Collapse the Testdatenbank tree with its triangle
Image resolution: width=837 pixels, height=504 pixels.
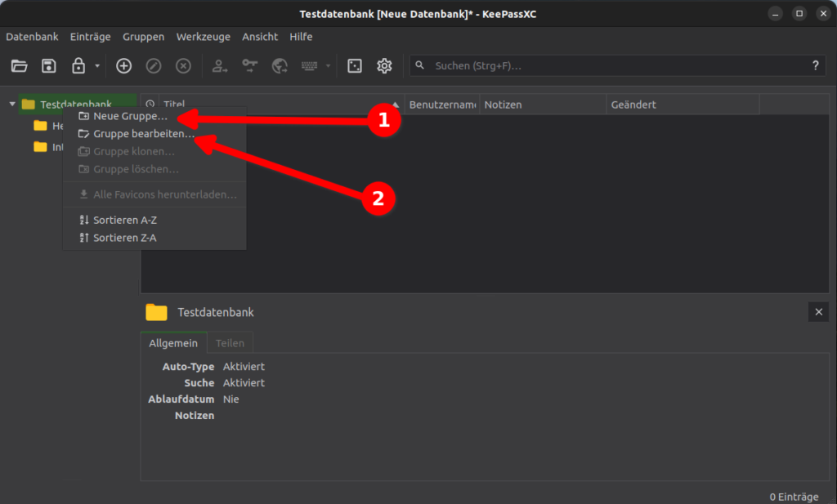coord(11,105)
